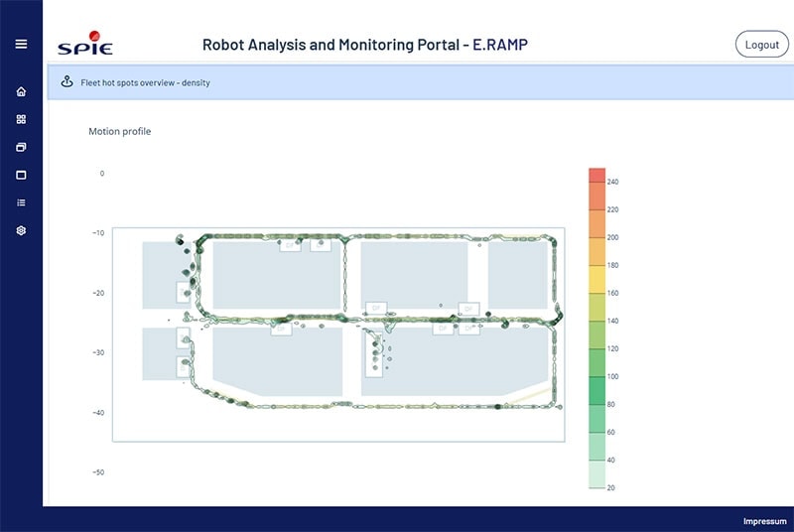The width and height of the screenshot is (794, 532).
Task: Open the Impressum link in the footer
Action: click(764, 521)
